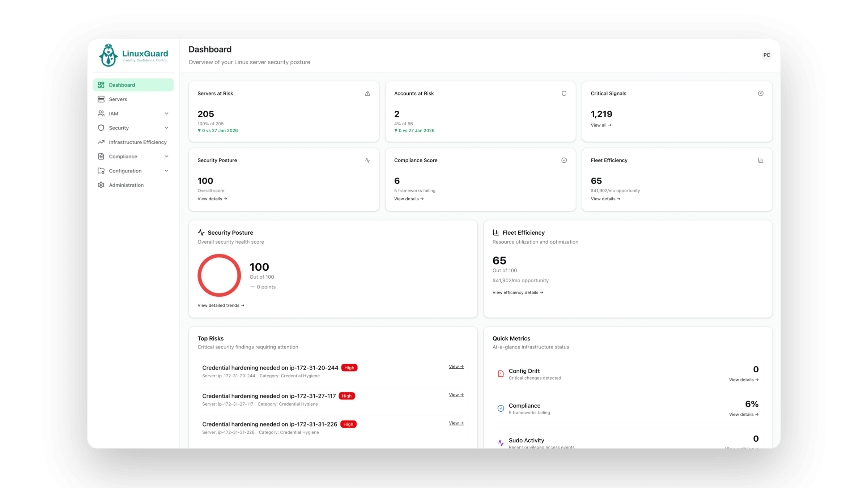Click the Config Drift alert icon
The height and width of the screenshot is (488, 868).
[501, 374]
